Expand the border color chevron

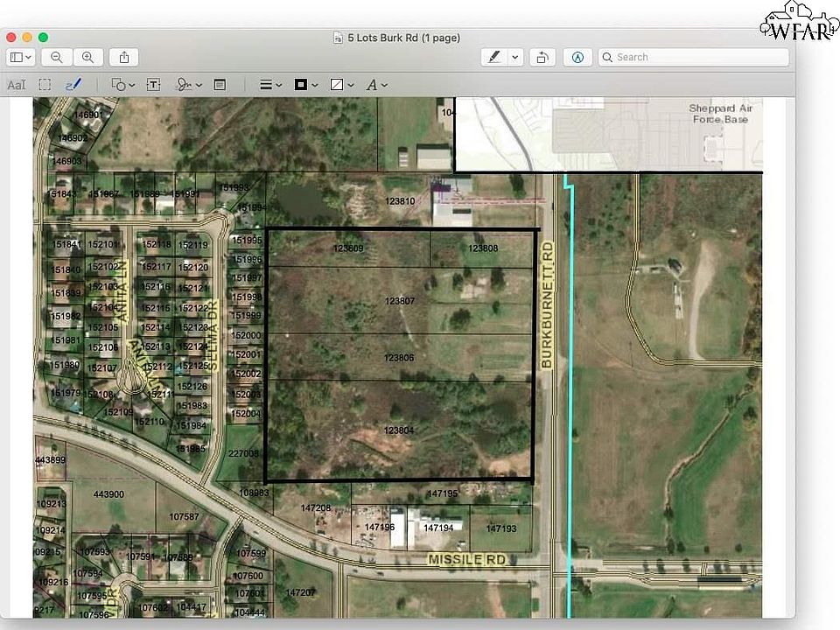[315, 85]
